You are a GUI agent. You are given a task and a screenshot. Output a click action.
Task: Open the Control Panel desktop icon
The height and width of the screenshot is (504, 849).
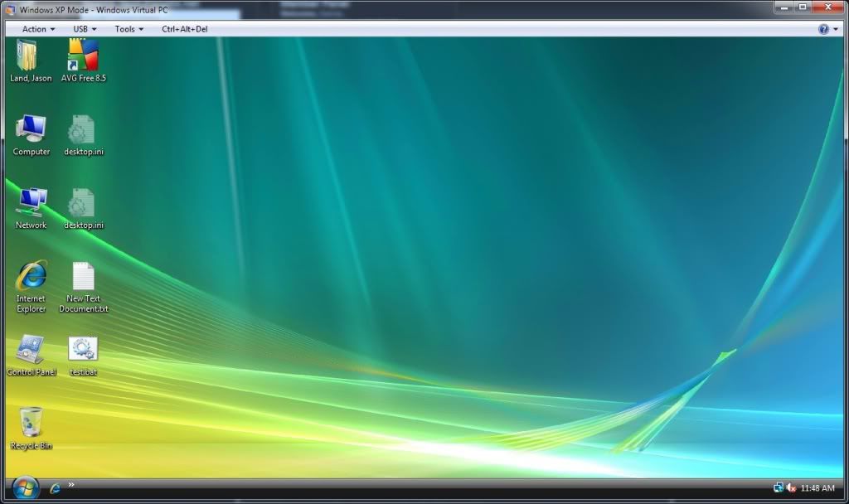click(31, 356)
